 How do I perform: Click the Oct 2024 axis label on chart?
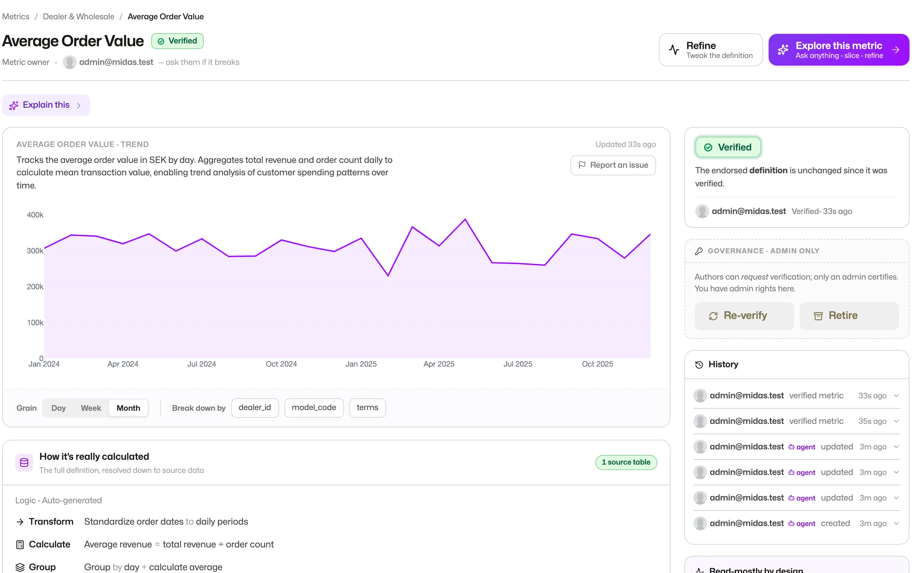[281, 364]
